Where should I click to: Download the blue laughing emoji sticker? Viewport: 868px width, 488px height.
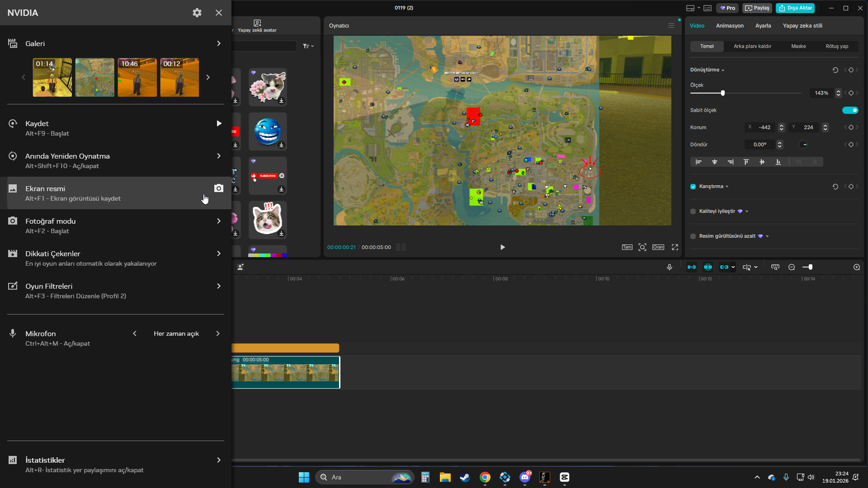coord(281,145)
